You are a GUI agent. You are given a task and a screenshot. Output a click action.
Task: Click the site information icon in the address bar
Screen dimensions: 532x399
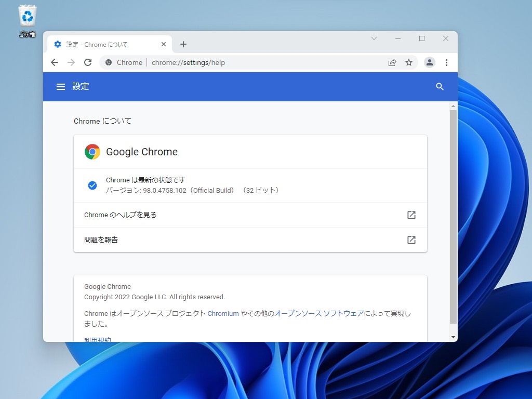(108, 62)
